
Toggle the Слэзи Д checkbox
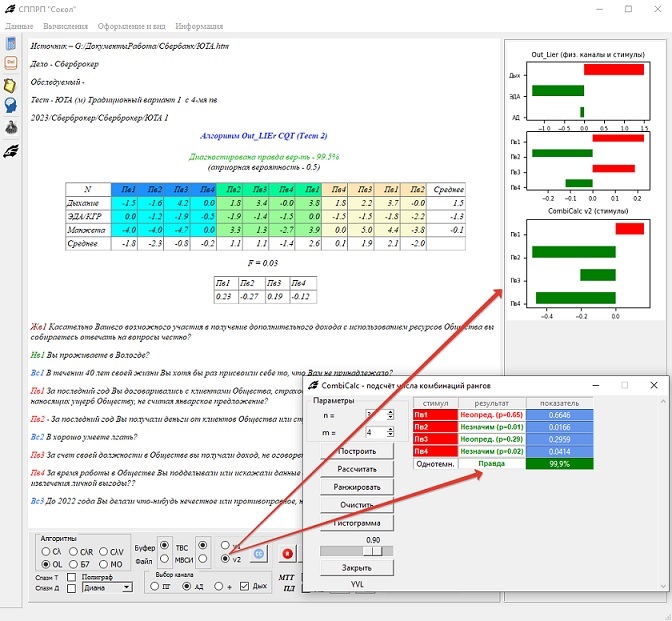(x=72, y=588)
